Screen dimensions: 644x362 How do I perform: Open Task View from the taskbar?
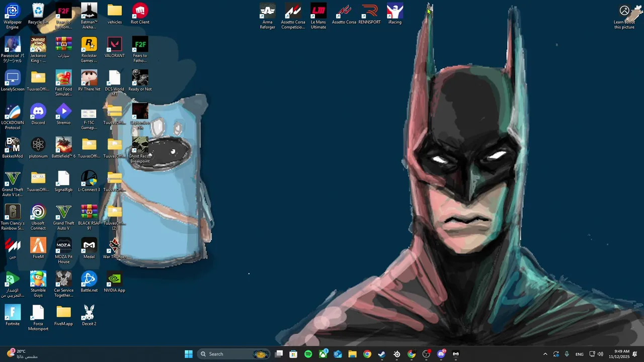pos(279,354)
